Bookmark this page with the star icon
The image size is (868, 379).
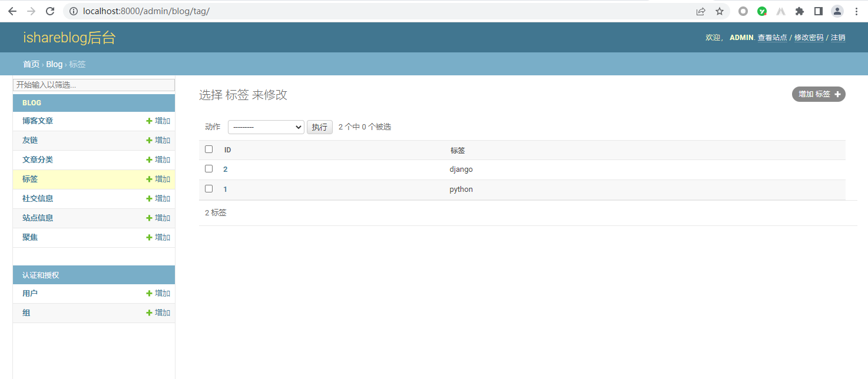(719, 11)
